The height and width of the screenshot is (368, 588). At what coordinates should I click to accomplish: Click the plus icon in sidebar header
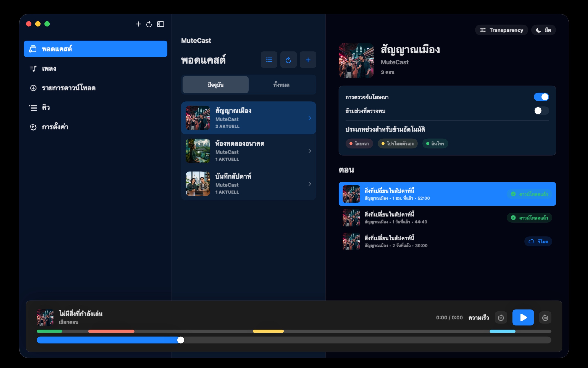click(x=138, y=24)
